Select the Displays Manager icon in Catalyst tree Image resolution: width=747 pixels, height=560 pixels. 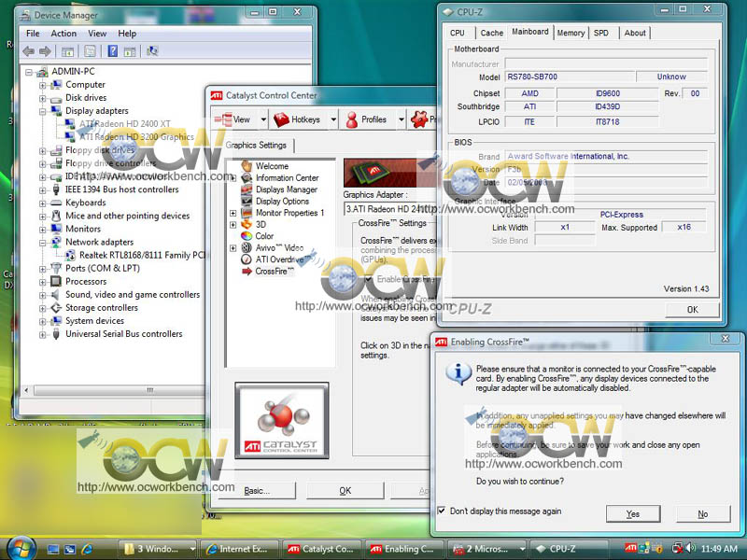coord(247,189)
